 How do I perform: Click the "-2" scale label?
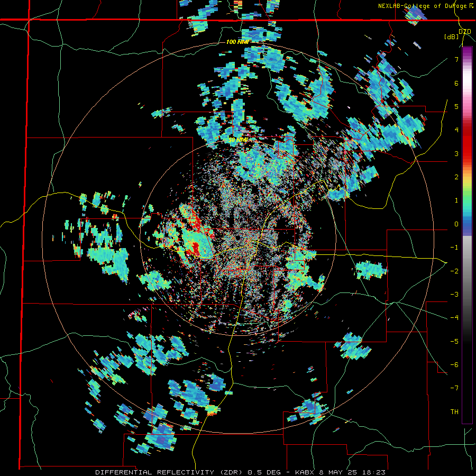(454, 271)
